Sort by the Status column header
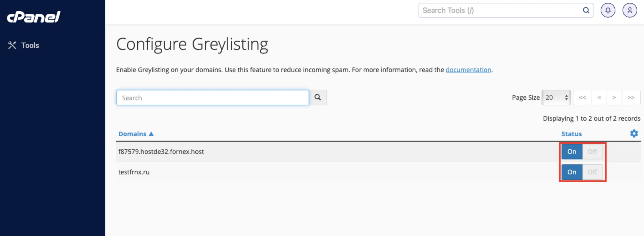Image resolution: width=644 pixels, height=236 pixels. [x=572, y=134]
